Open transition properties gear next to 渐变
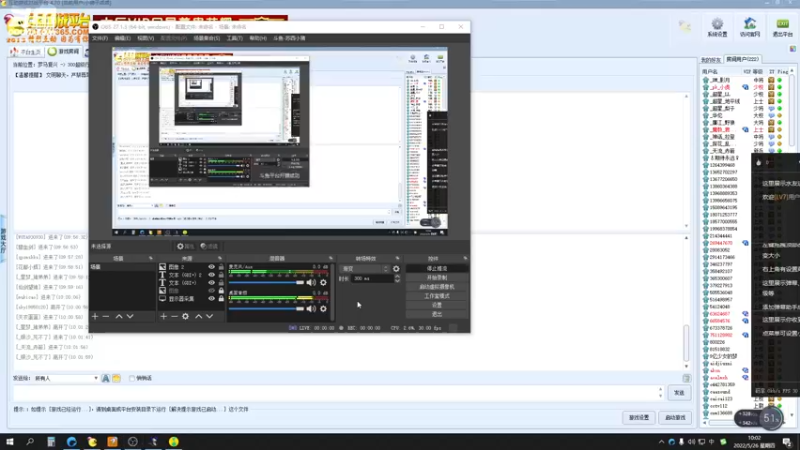This screenshot has height=450, width=800. click(396, 268)
